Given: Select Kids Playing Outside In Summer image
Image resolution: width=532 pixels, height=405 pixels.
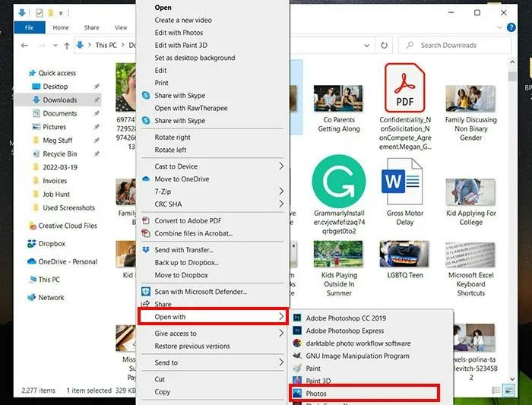Looking at the screenshot, I should [x=338, y=254].
